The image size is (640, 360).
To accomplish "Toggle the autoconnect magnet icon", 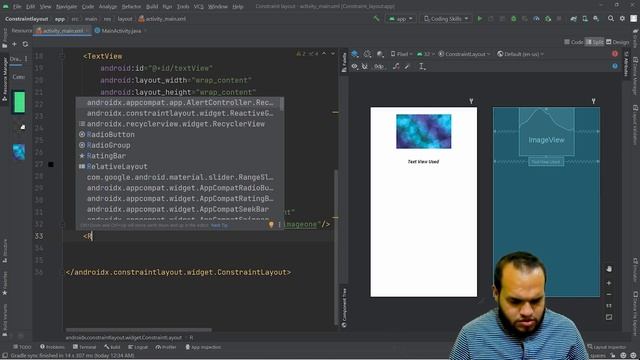I will 364,67.
